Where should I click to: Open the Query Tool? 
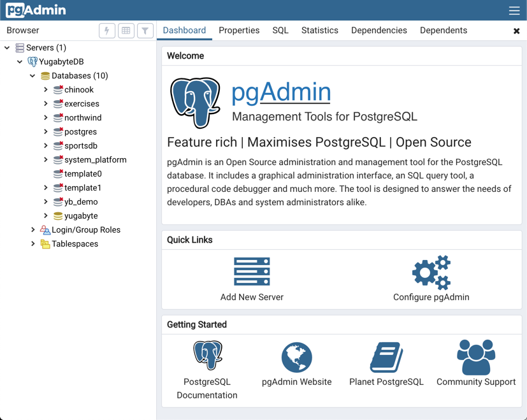106,31
